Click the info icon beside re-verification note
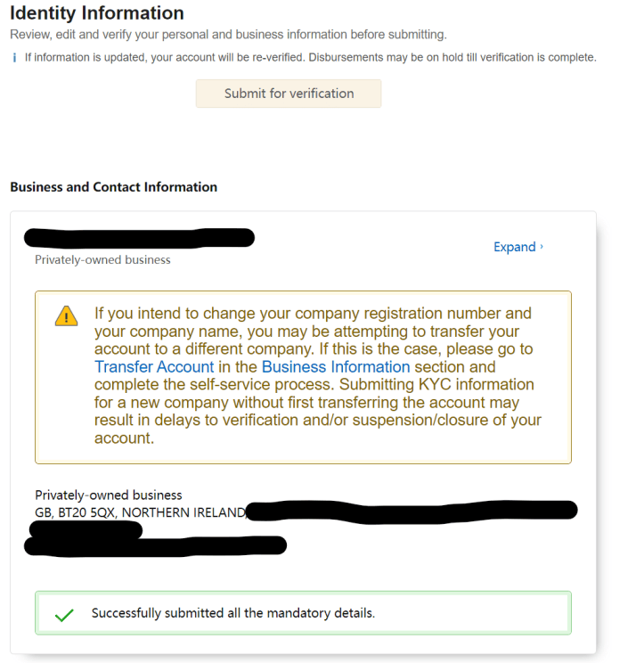 click(14, 58)
